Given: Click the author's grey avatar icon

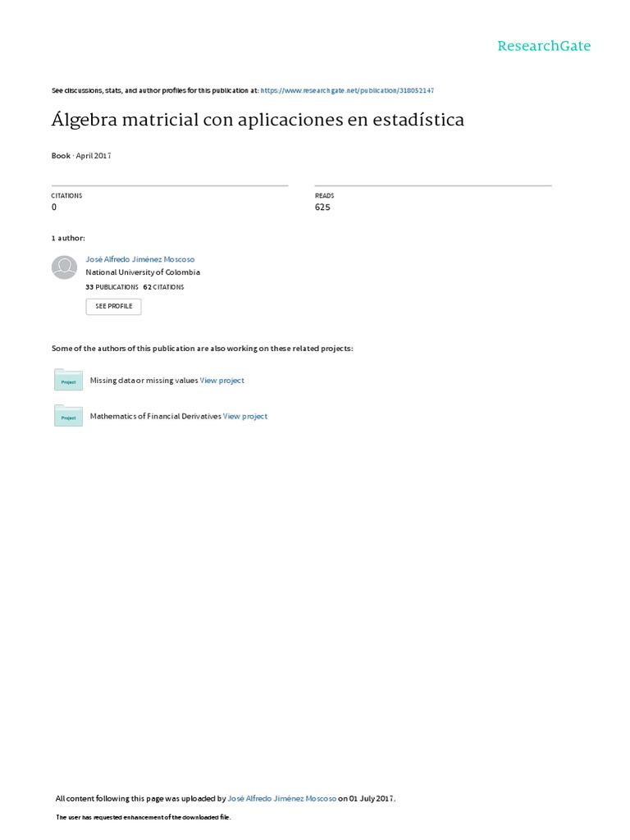Looking at the screenshot, I should point(64,267).
